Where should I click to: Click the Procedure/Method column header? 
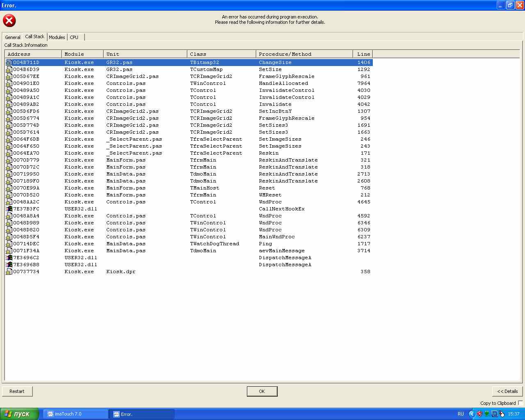click(304, 54)
